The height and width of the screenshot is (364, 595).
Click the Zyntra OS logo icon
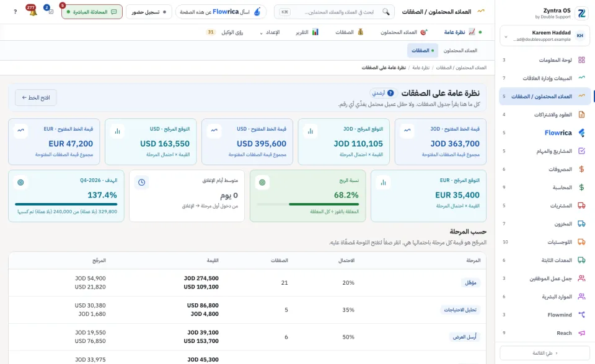581,13
